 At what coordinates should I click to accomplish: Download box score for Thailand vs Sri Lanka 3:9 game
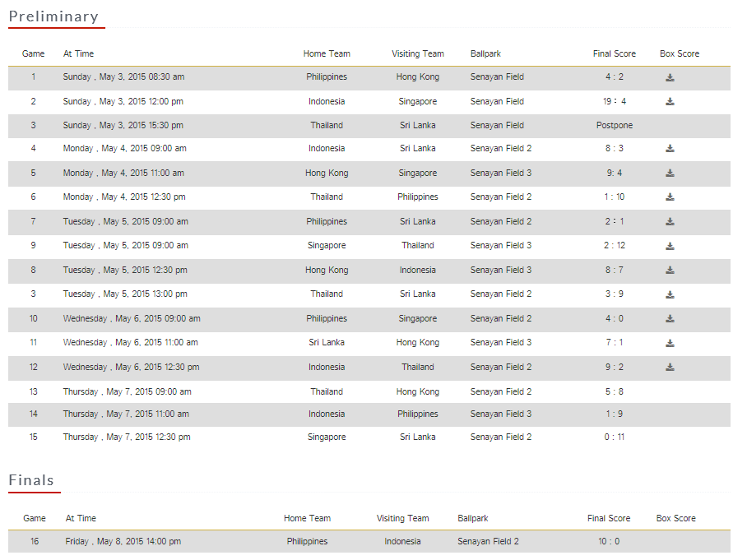pyautogui.click(x=670, y=294)
